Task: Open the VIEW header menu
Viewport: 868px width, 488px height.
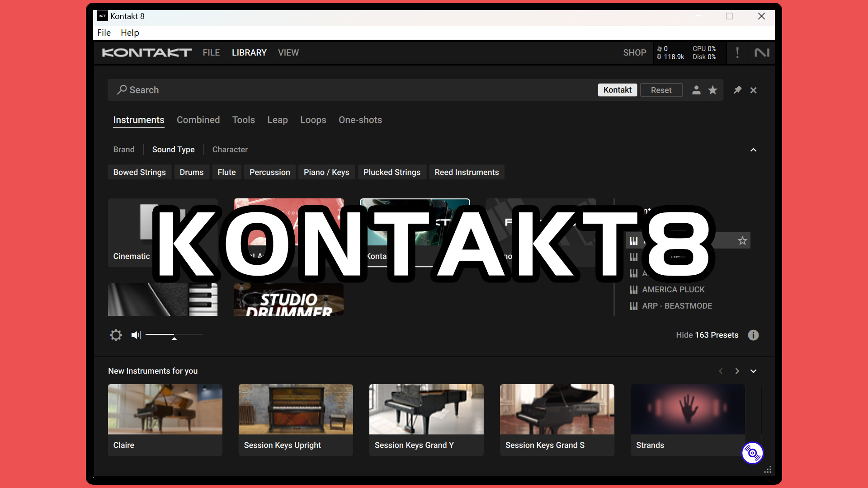Action: (288, 52)
